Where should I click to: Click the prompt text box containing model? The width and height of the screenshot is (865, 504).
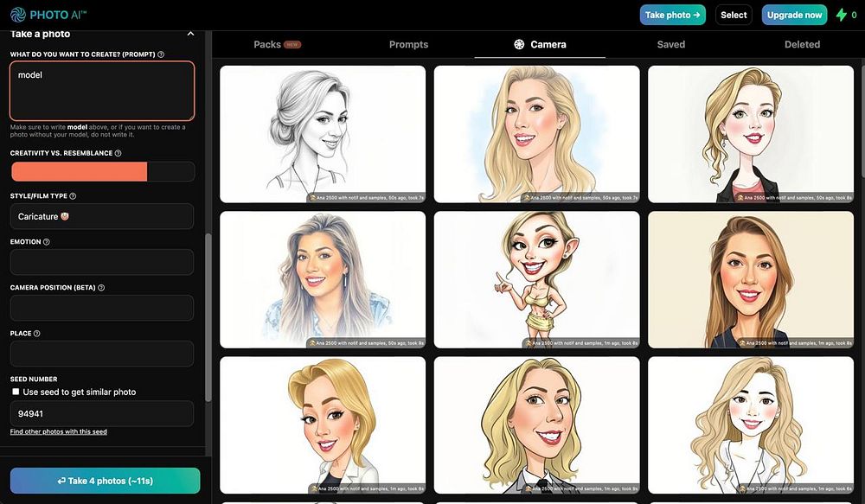tap(102, 91)
